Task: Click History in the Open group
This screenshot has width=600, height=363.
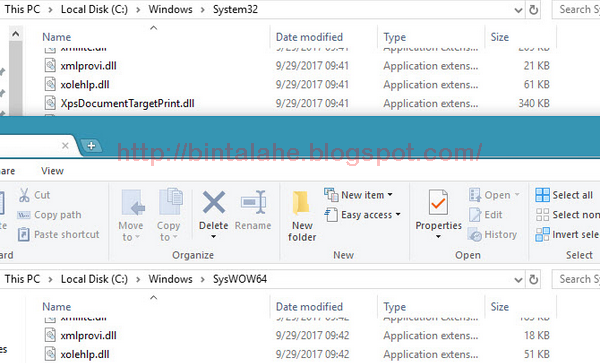Action: tap(492, 234)
